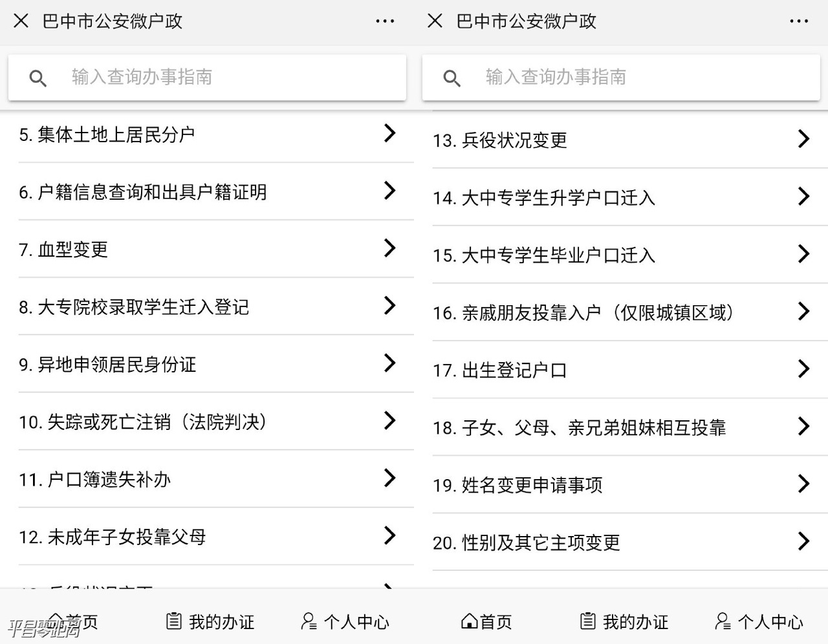
Task: Focus the left 输入查询办事指南 search field
Action: [207, 78]
